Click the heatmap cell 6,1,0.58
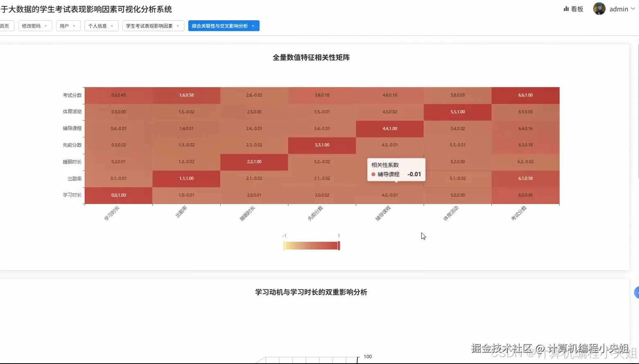 click(526, 178)
